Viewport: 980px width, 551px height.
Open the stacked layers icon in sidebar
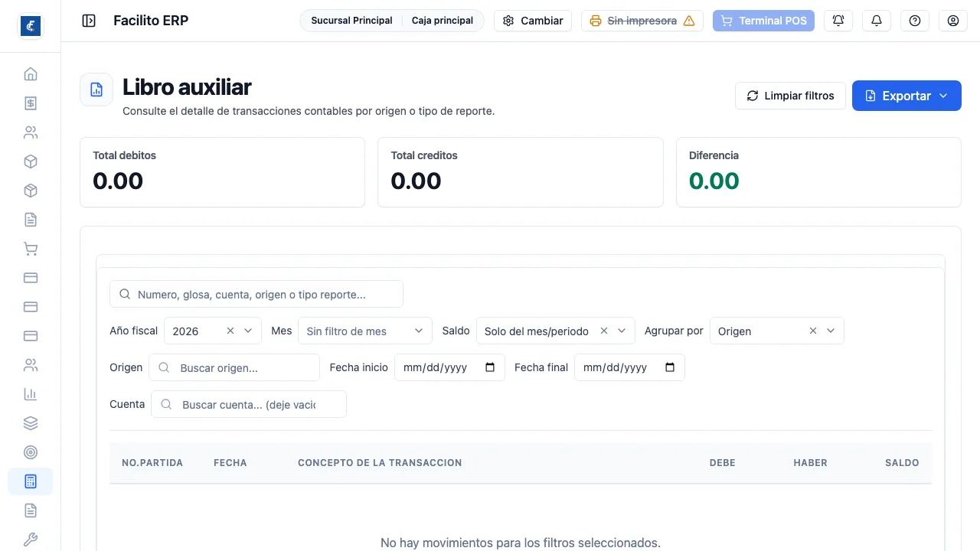(x=31, y=423)
